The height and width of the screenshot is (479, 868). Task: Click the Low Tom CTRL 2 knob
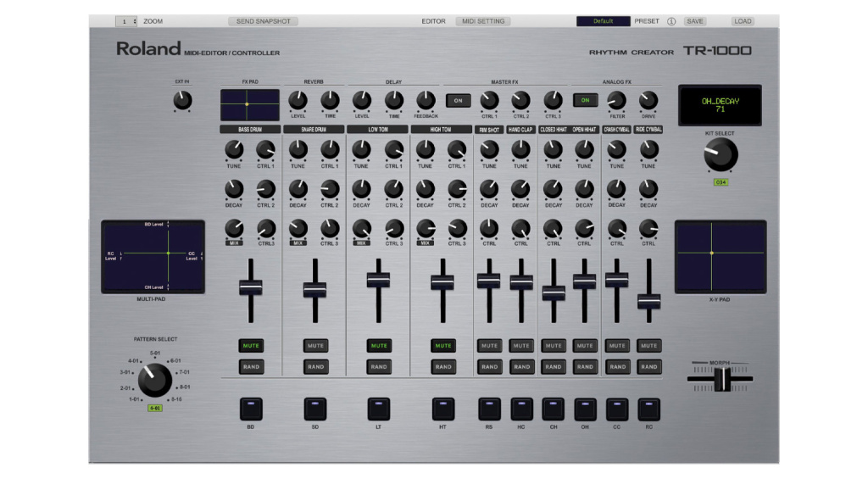coord(393,189)
